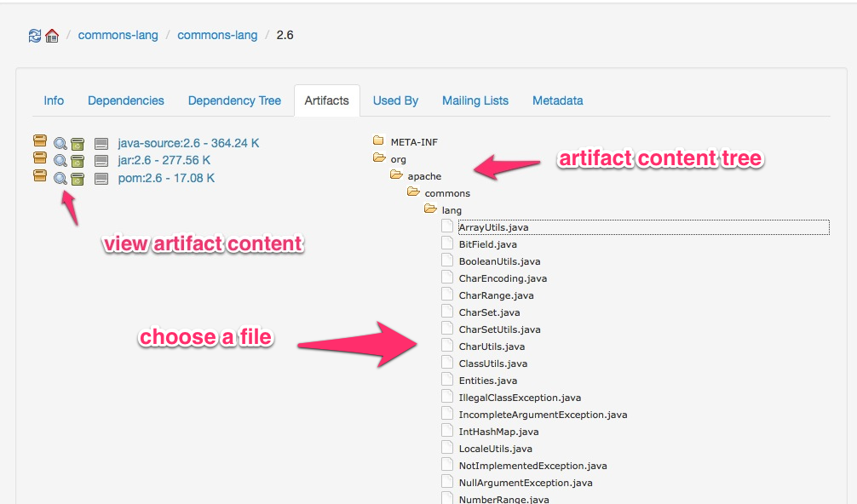
Task: Click first commons-lang breadcrumb link
Action: (118, 36)
